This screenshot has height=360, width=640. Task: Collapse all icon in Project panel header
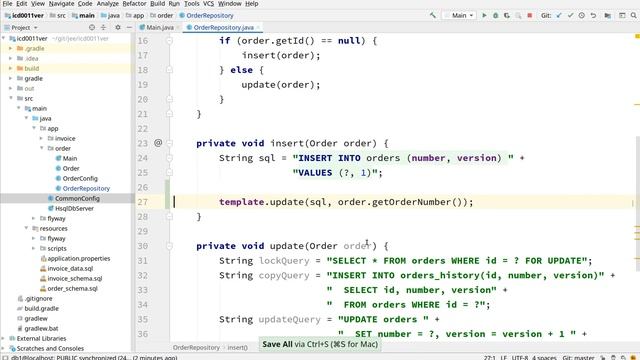tap(103, 27)
